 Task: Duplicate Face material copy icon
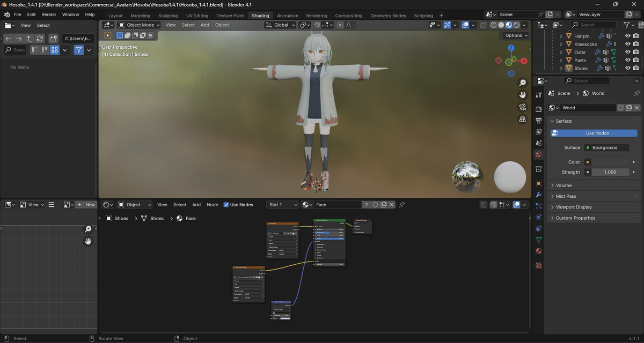[x=384, y=205]
